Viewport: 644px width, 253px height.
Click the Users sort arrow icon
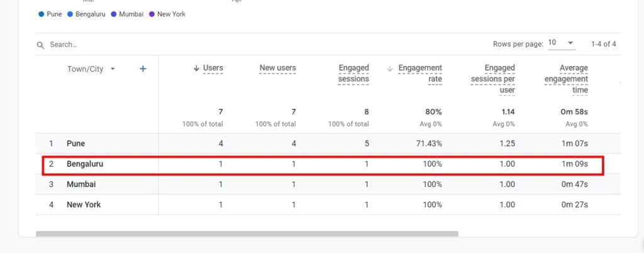tap(196, 69)
